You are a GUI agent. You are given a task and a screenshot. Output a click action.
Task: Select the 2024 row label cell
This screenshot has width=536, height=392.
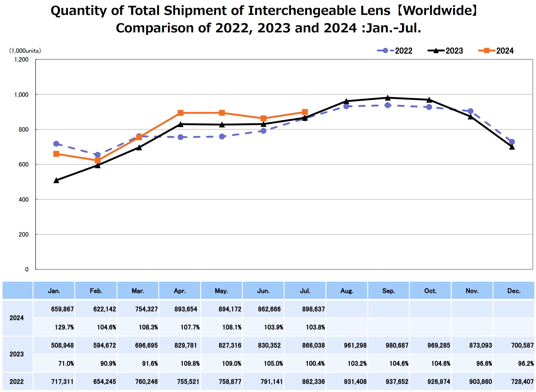tap(17, 318)
